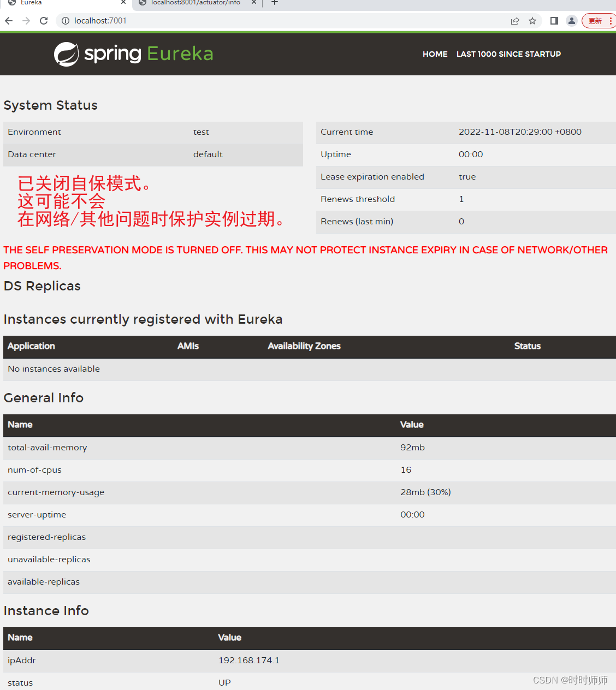This screenshot has height=690, width=616.
Task: Click the System Status heading
Action: (50, 105)
